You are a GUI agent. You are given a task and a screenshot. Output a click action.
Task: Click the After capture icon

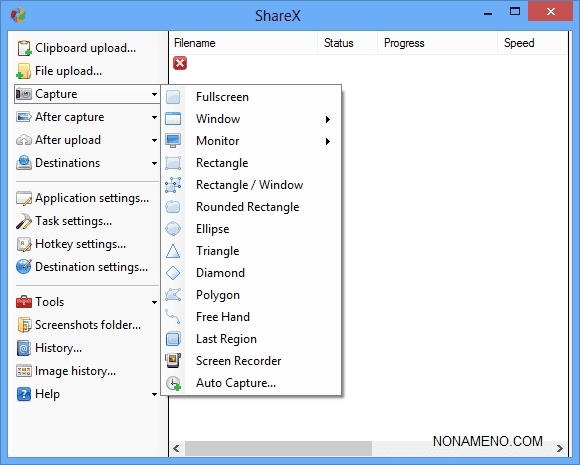pos(24,117)
